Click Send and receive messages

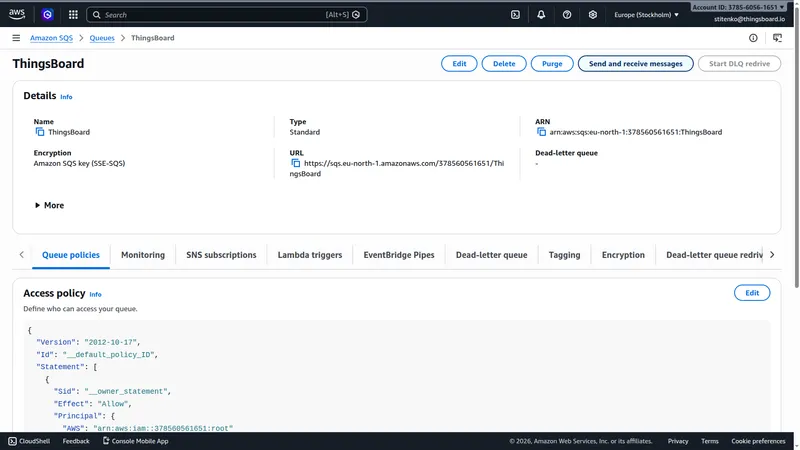click(x=636, y=64)
